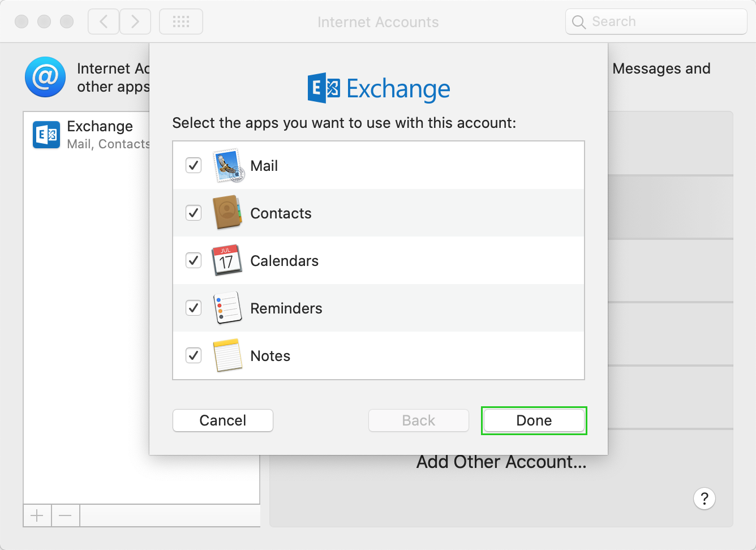Screen dimensions: 756x550
Task: Select the Exchange account in sidebar
Action: pyautogui.click(x=91, y=134)
